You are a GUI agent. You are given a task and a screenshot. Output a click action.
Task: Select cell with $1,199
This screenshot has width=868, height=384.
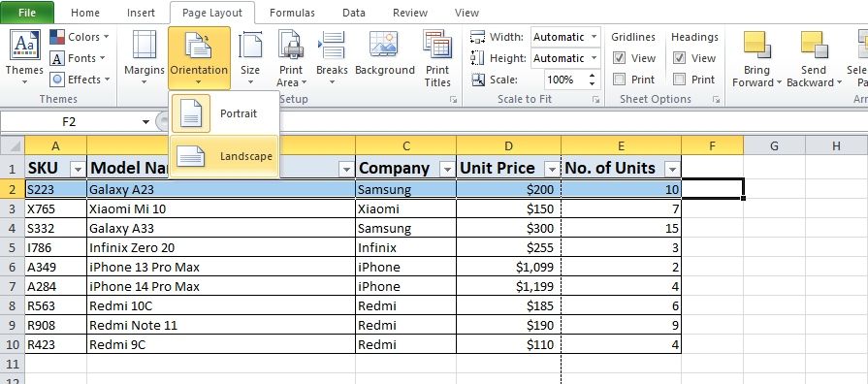pos(508,286)
